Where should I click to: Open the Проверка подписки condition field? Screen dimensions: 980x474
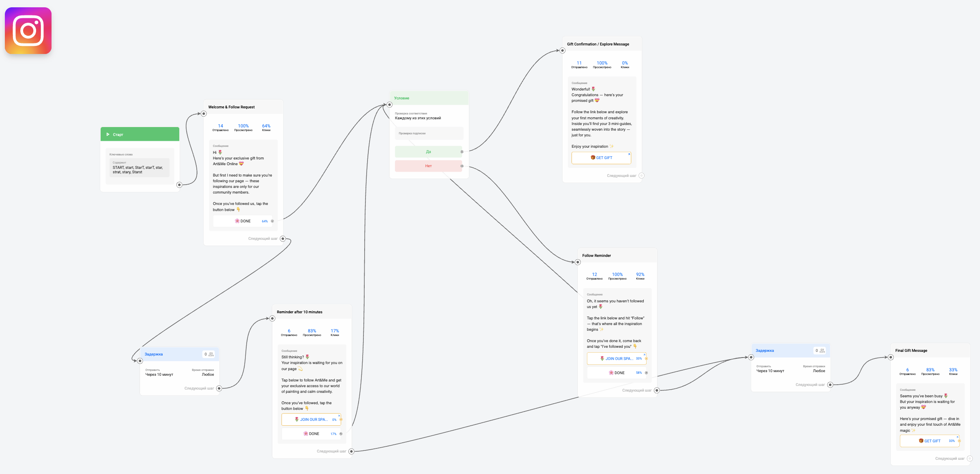(x=429, y=134)
